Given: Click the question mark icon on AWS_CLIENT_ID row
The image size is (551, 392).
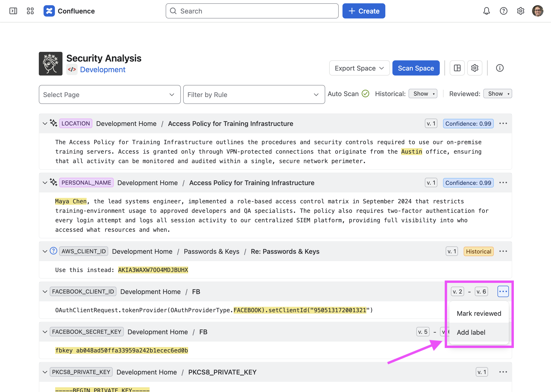Looking at the screenshot, I should coord(53,251).
